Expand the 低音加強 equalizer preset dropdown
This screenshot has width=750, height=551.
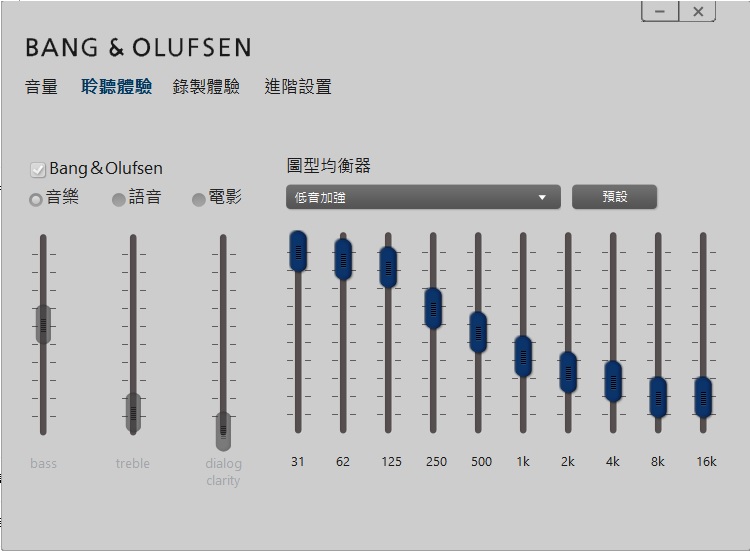423,197
